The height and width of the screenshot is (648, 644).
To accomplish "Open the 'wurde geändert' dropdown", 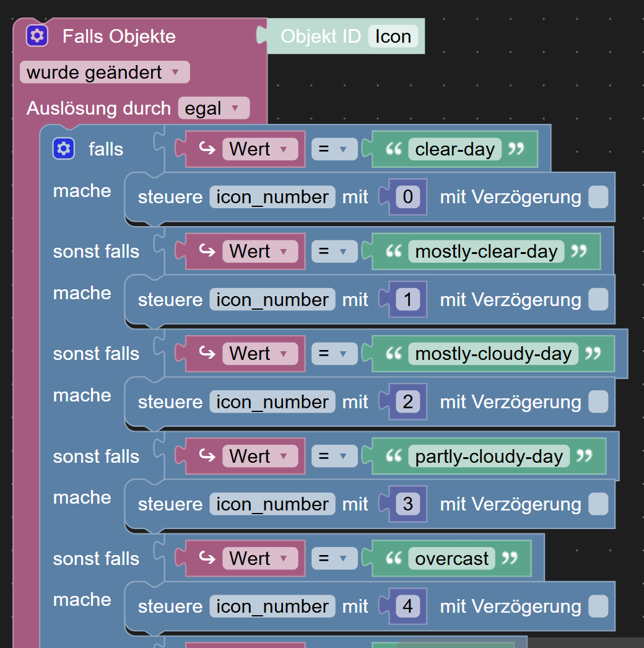I will pyautogui.click(x=104, y=72).
